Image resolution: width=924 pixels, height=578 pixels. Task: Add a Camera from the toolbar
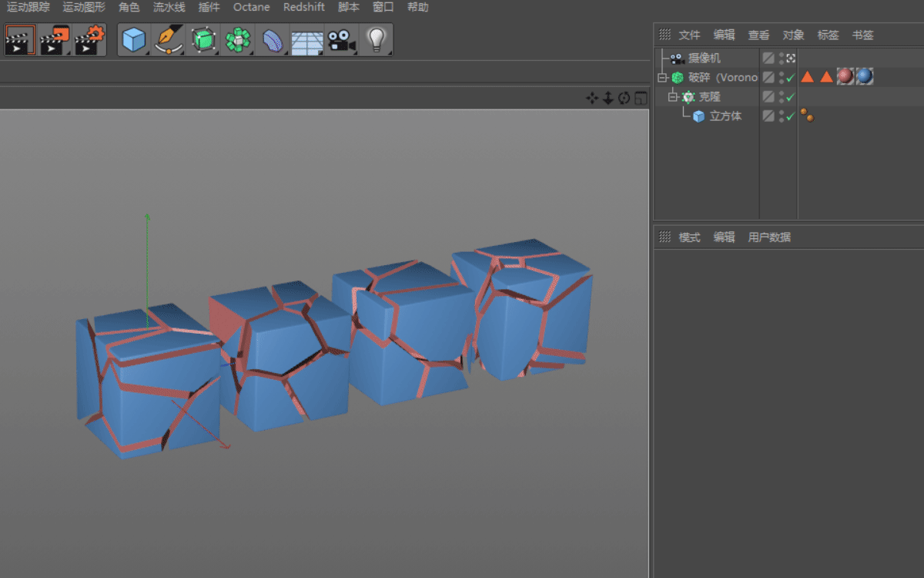[x=341, y=39]
